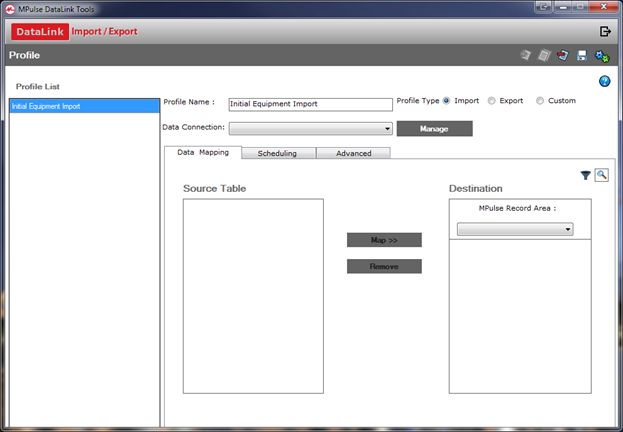Click the Destination heading
Viewport: 623px width, 432px height.
[x=476, y=188]
